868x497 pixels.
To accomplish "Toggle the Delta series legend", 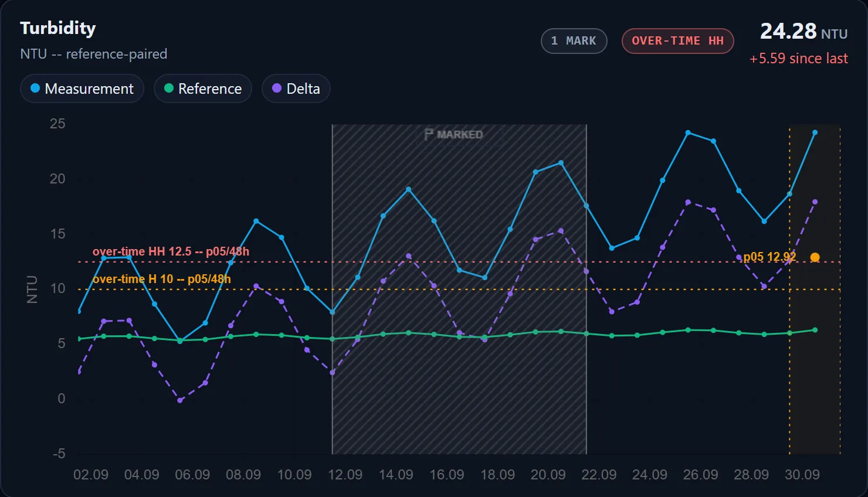I will (x=296, y=88).
